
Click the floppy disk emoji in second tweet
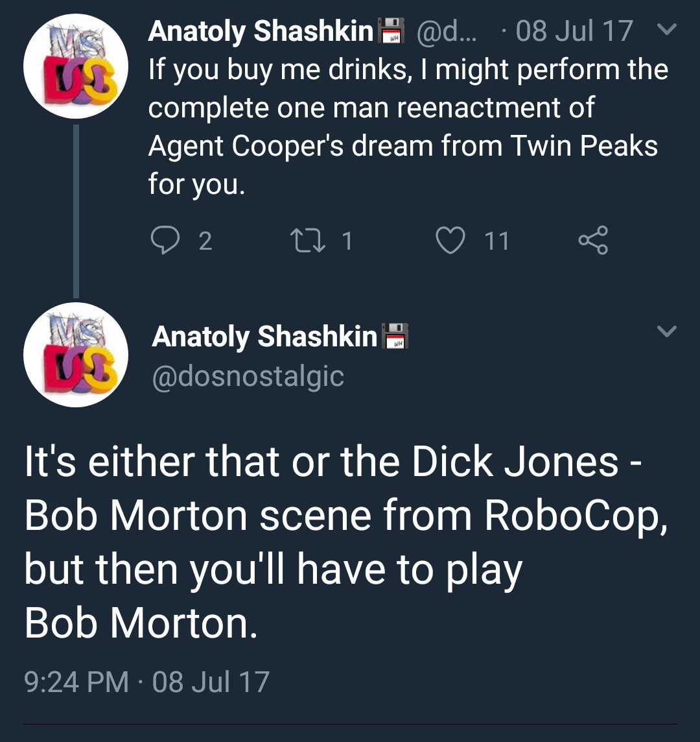pyautogui.click(x=395, y=336)
